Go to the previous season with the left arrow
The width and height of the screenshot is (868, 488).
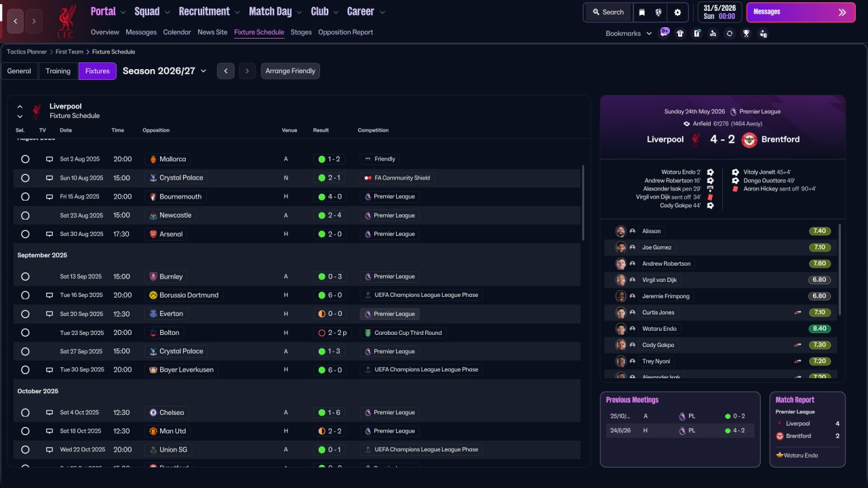coord(226,71)
